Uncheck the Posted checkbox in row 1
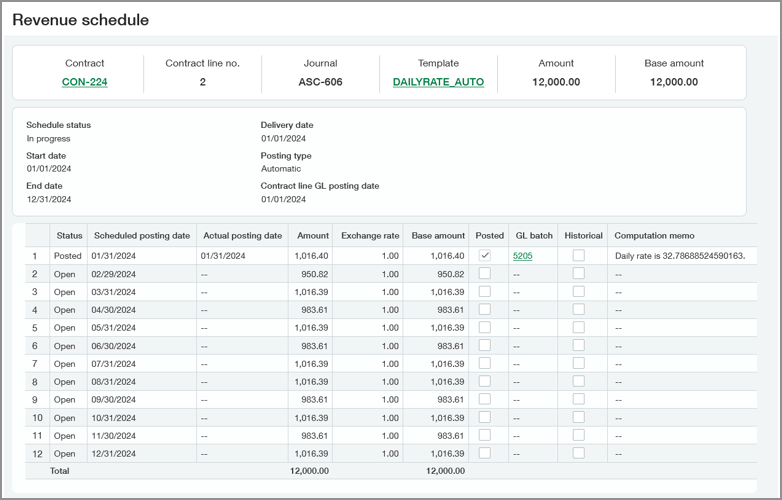Viewport: 782px width, 500px height. coord(485,256)
